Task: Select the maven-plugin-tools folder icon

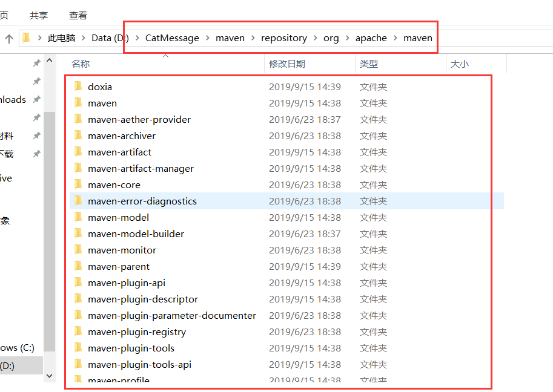Action: tap(78, 348)
